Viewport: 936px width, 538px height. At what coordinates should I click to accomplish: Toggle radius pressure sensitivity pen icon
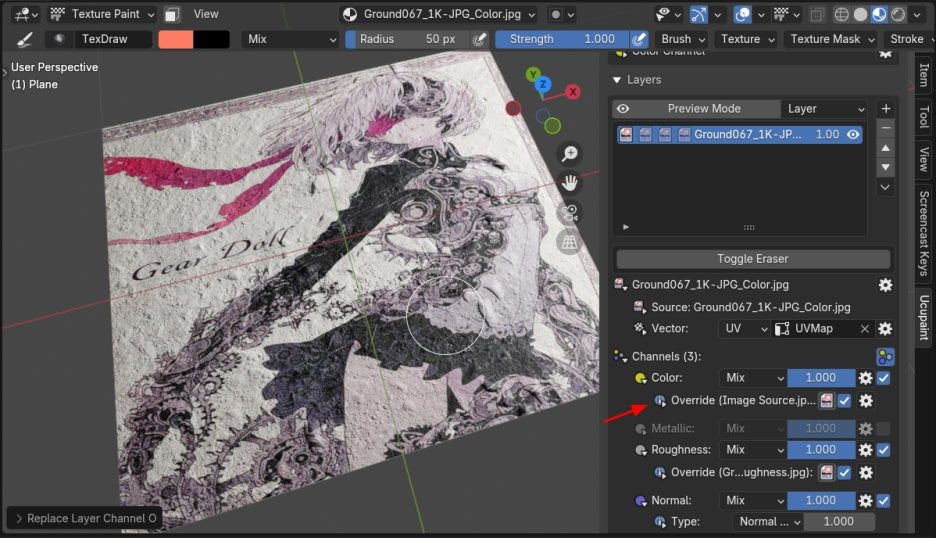pyautogui.click(x=479, y=39)
